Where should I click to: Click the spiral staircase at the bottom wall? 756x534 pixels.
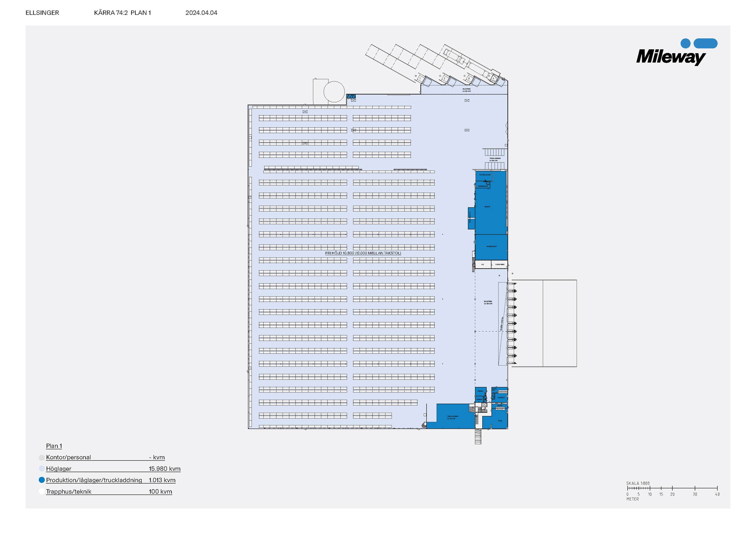[x=424, y=426]
